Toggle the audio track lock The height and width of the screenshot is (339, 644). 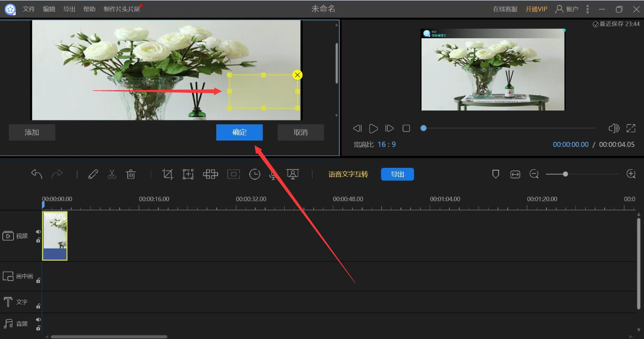pos(38,328)
